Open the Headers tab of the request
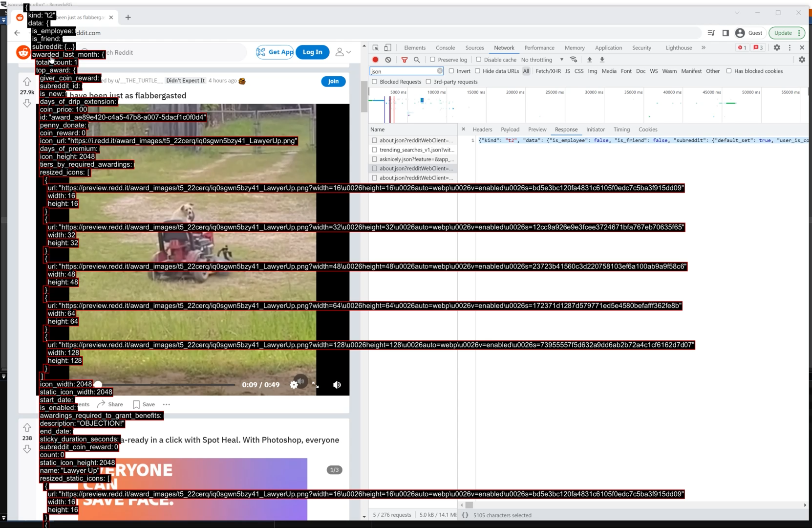 coord(482,130)
